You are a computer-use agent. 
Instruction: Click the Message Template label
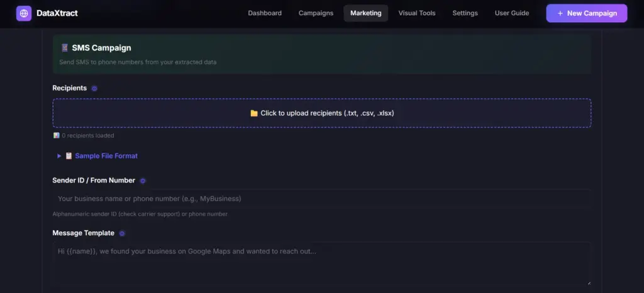coord(84,233)
